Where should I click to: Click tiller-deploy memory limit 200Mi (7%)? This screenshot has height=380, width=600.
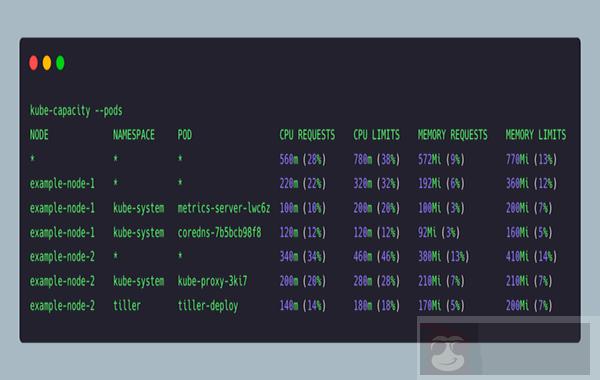pyautogui.click(x=529, y=306)
